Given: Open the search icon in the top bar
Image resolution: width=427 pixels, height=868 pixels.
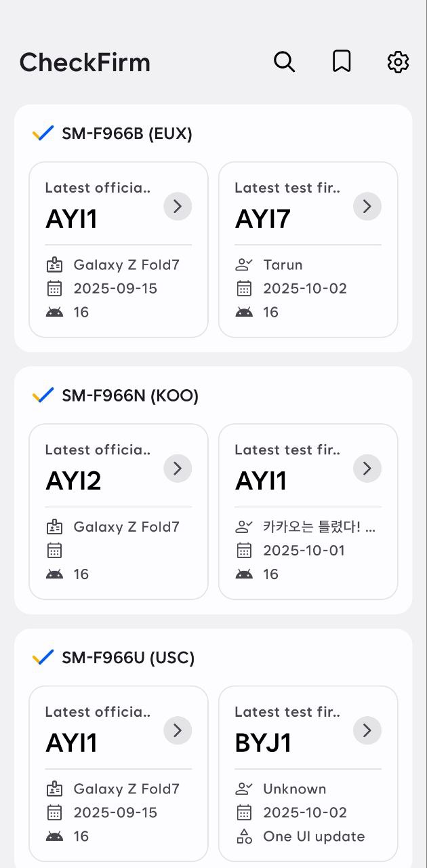Looking at the screenshot, I should [285, 62].
